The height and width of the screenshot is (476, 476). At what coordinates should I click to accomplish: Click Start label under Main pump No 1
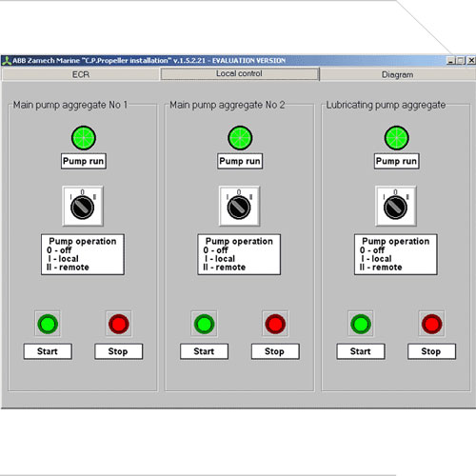pyautogui.click(x=48, y=351)
